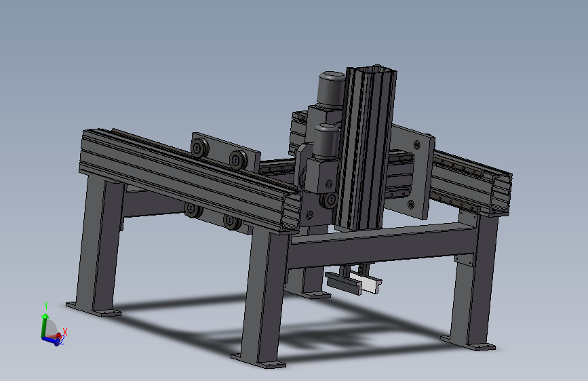Select lower-right wheel beneath the front rail
Image resolution: width=588 pixels, height=381 pixels.
point(232,221)
